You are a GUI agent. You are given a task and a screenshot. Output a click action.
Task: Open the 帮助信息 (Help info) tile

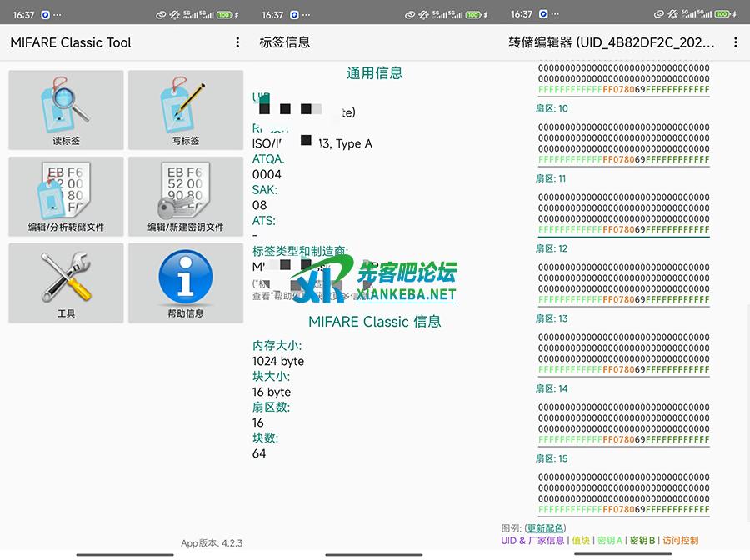pyautogui.click(x=185, y=283)
